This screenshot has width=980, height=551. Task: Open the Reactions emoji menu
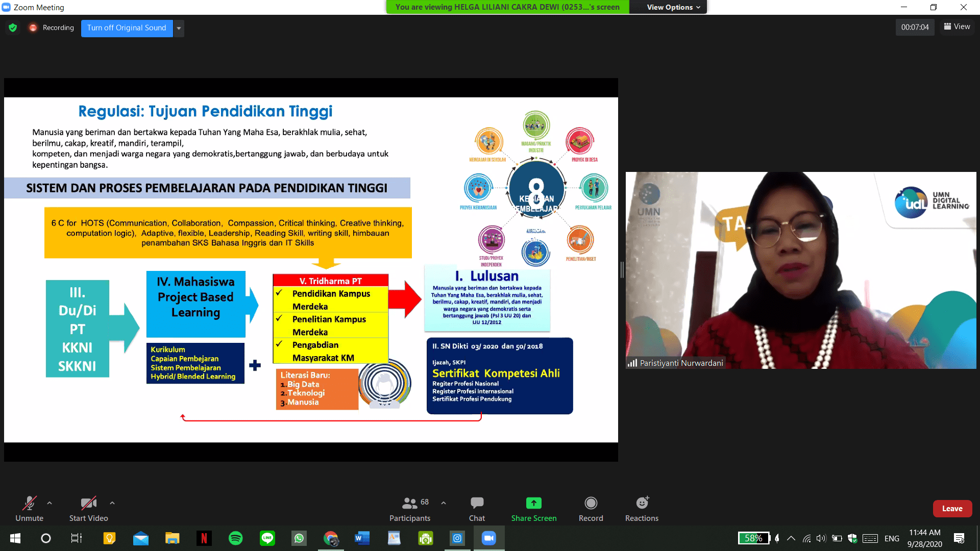click(x=642, y=504)
